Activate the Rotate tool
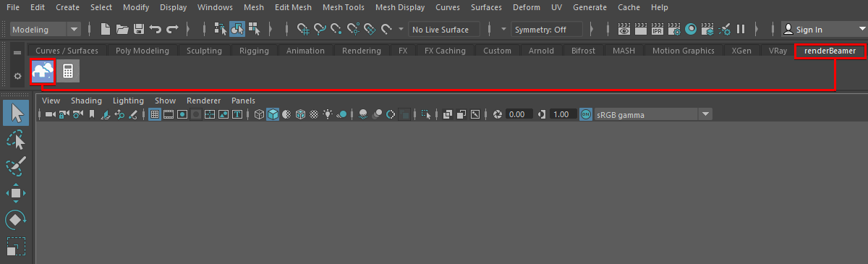Image resolution: width=868 pixels, height=264 pixels. 16,220
